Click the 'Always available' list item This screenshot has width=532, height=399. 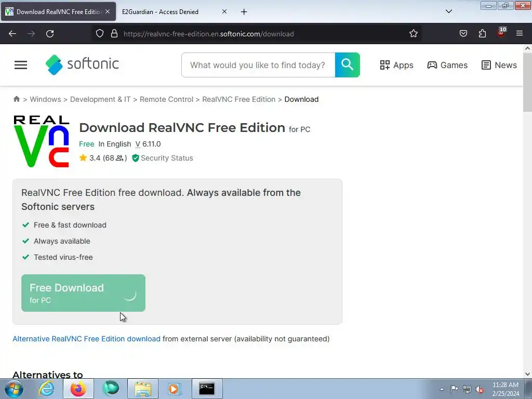click(x=62, y=241)
